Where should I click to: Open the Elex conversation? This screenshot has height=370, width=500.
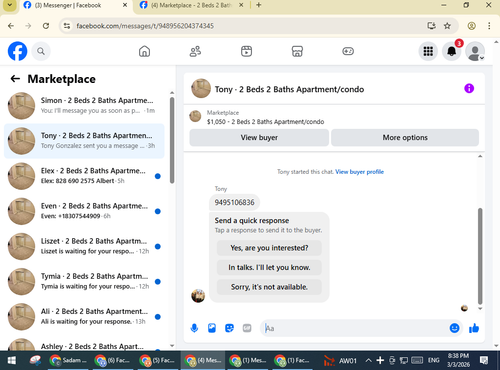[84, 176]
